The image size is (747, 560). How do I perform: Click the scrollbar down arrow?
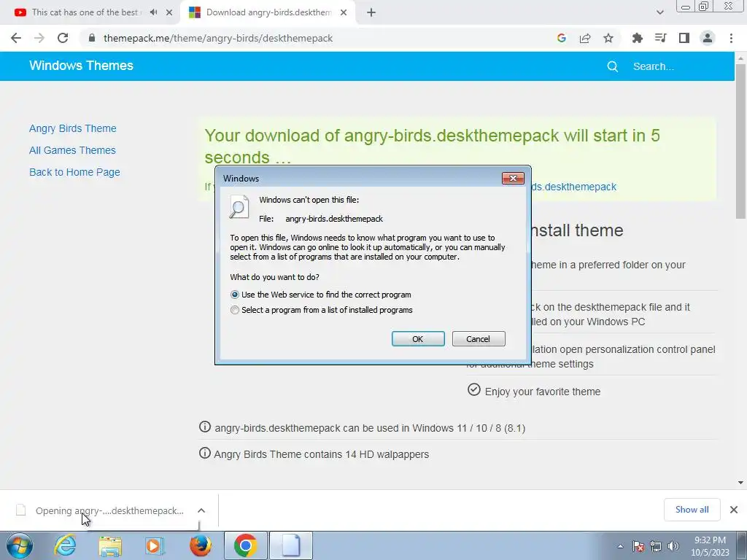point(740,483)
